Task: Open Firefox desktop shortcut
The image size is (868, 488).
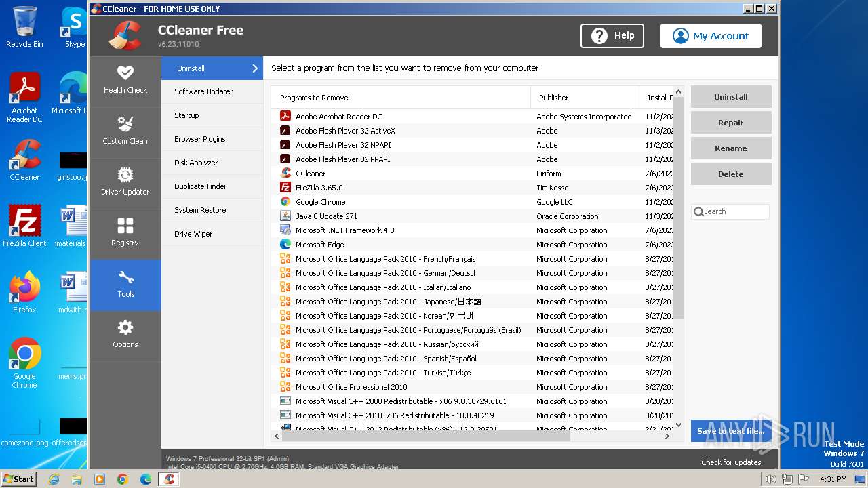Action: (x=24, y=293)
